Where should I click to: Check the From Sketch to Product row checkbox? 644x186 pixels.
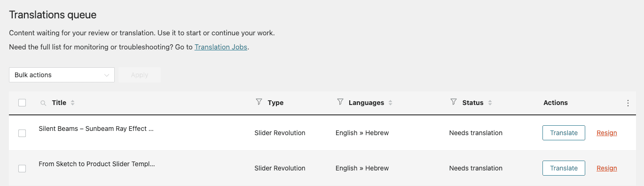tap(22, 169)
